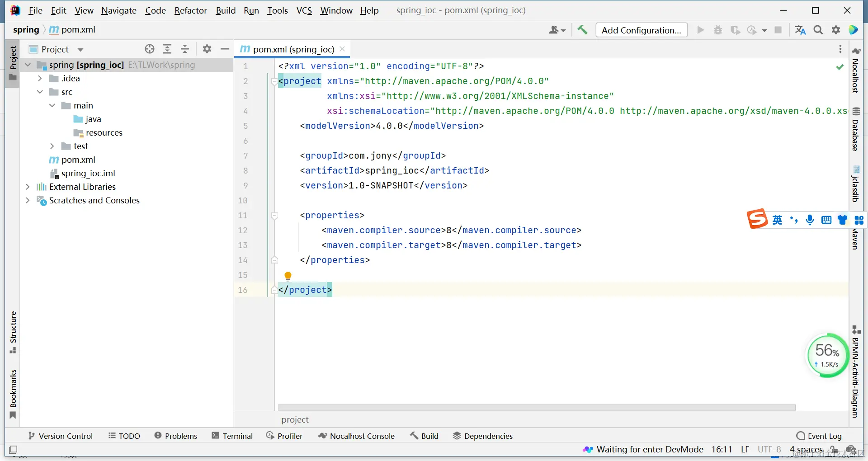Click the Debug bug icon
The width and height of the screenshot is (868, 461).
point(718,30)
